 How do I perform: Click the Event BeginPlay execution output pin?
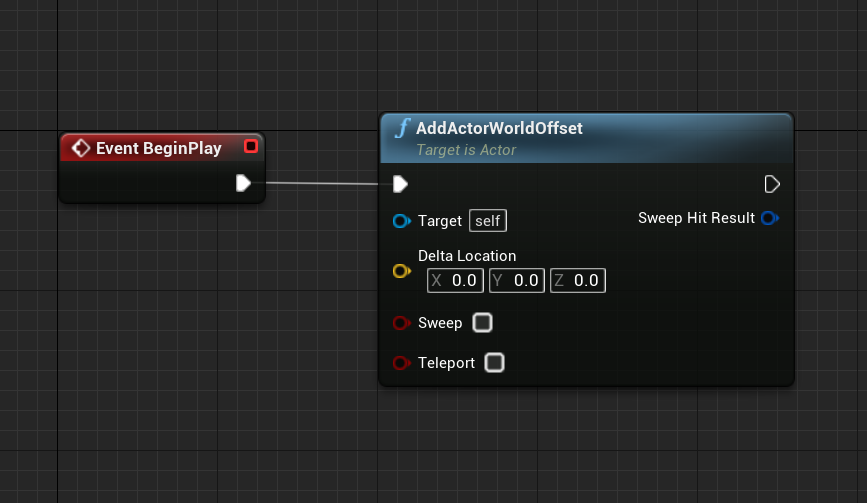243,182
